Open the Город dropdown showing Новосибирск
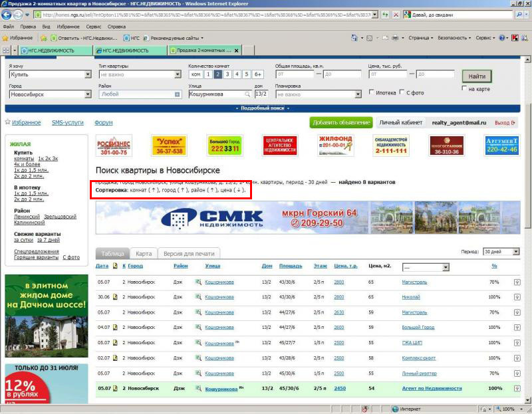The image size is (532, 414). coord(50,94)
